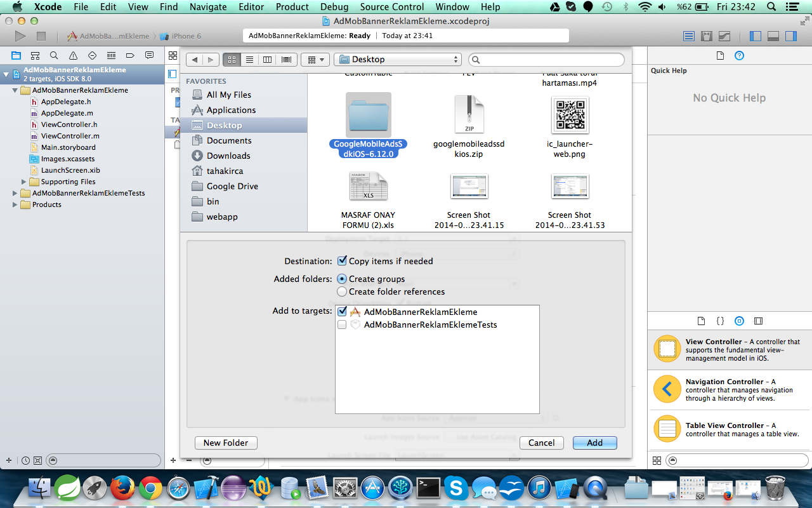This screenshot has height=508, width=812.
Task: Show the Code Snippet library icon
Action: (x=720, y=321)
